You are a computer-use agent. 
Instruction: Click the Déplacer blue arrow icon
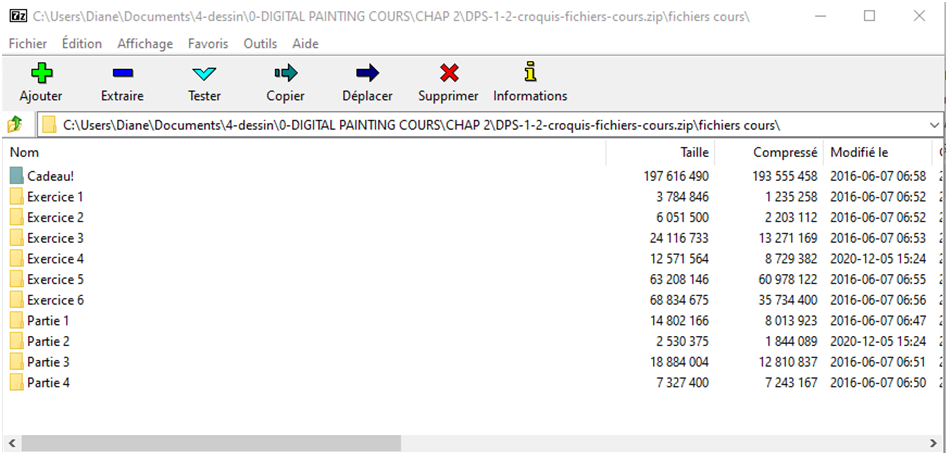tap(367, 73)
